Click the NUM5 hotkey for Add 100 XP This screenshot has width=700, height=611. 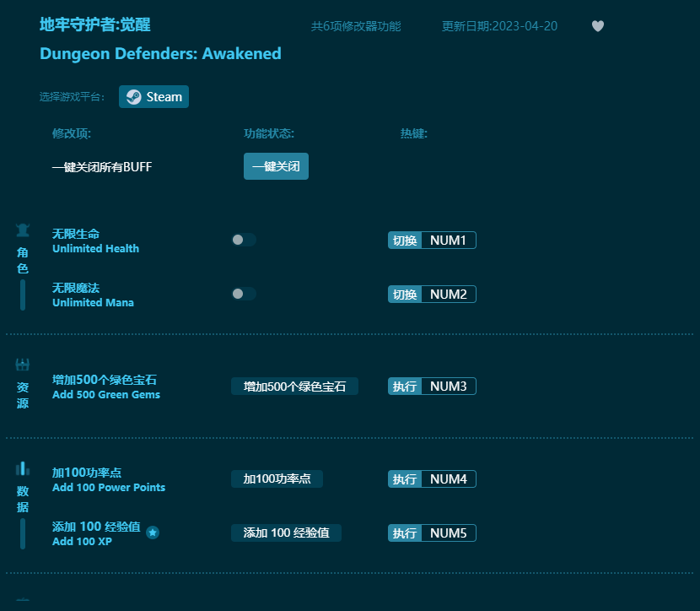click(x=447, y=533)
